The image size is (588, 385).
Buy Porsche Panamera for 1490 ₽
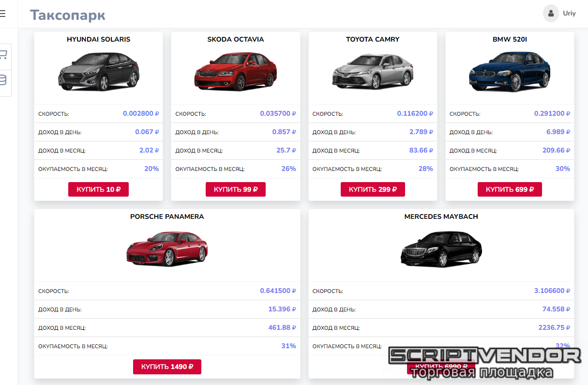point(167,367)
